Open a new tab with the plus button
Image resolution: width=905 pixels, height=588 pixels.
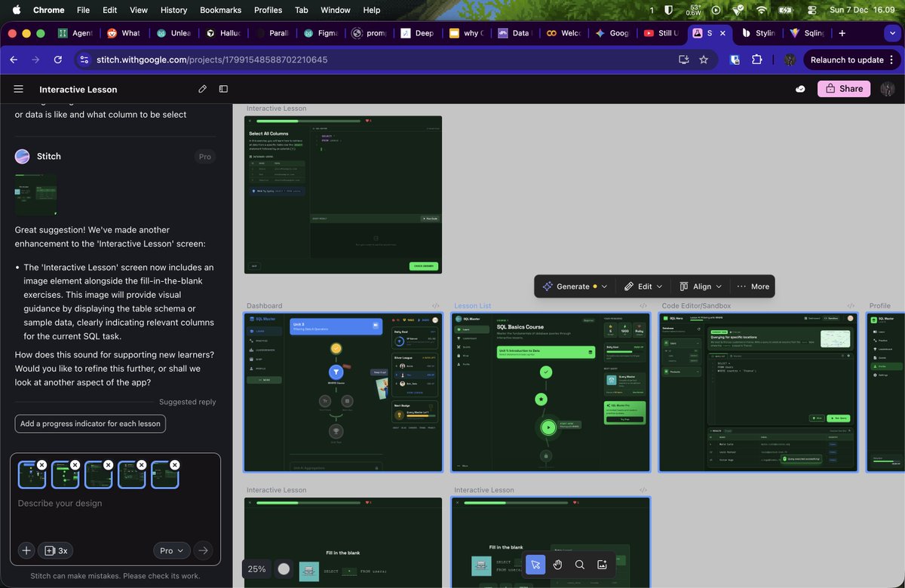(842, 33)
